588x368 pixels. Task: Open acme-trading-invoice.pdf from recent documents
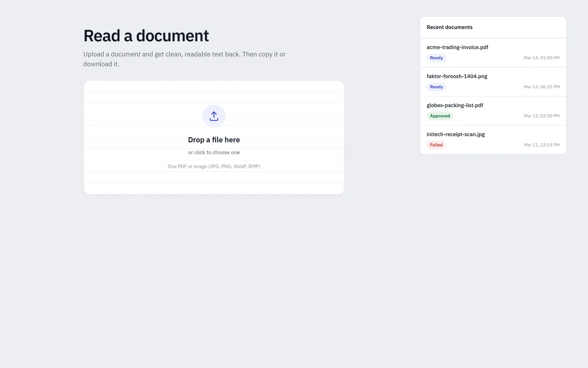493,53
